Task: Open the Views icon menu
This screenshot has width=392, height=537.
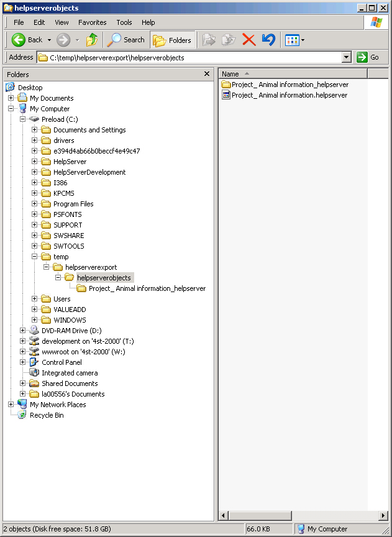Action: 294,40
